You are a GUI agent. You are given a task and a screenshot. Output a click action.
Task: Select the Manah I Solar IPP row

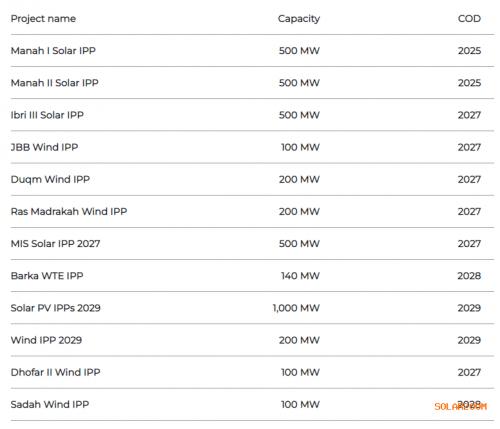[x=252, y=51]
